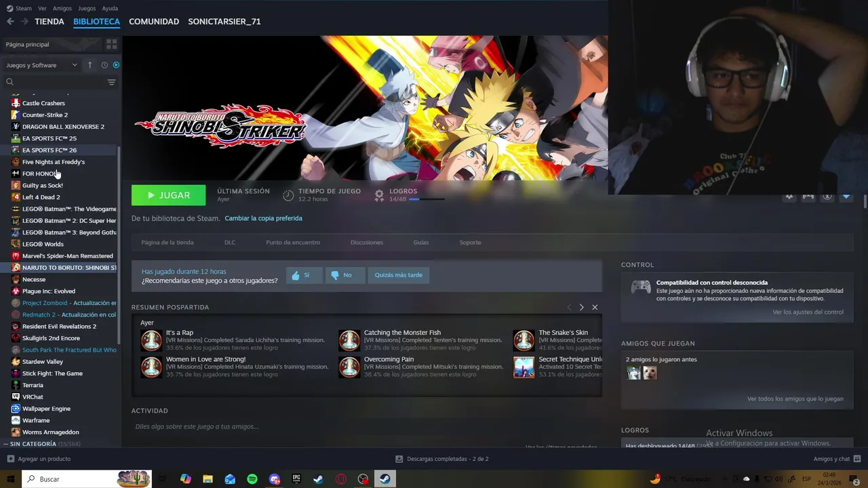
Task: Open Ver los ajustes del control
Action: 808,312
